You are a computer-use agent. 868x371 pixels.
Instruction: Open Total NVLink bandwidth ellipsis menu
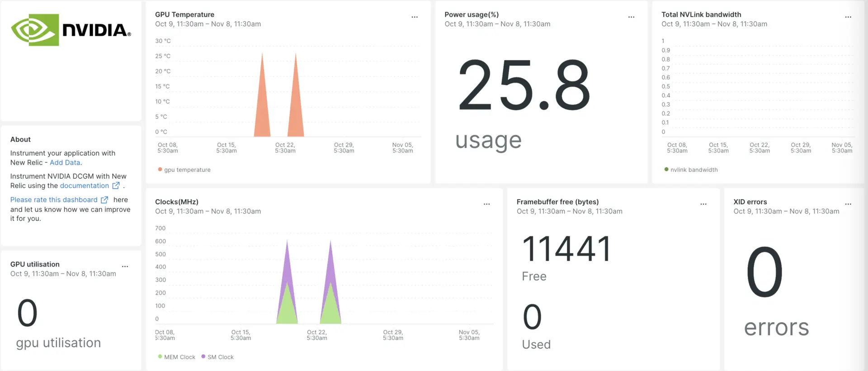[x=848, y=17]
